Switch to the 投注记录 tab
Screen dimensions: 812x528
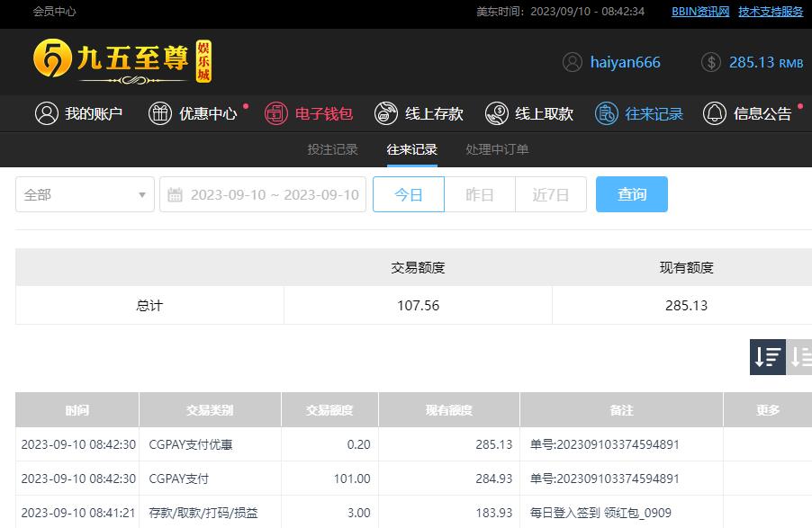332,149
